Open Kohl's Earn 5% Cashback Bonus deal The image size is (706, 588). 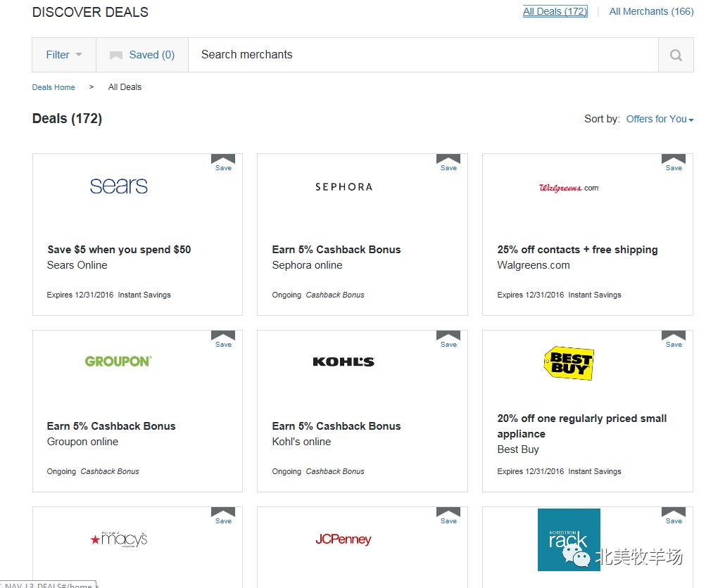click(x=336, y=426)
